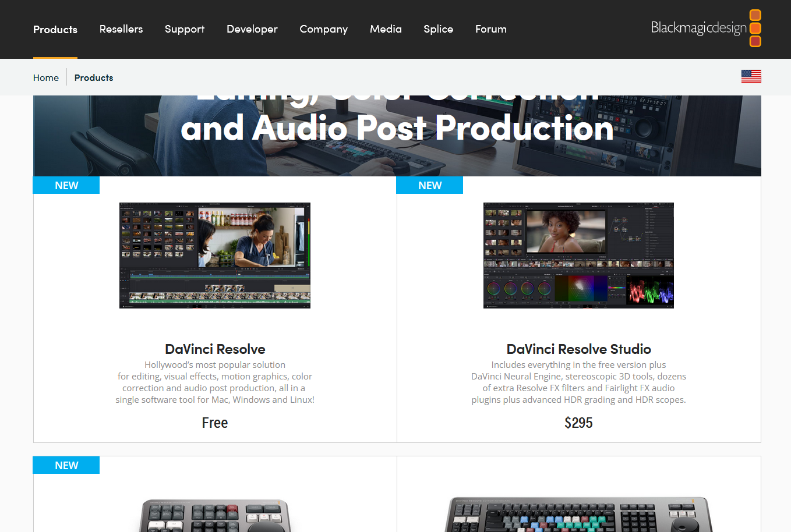This screenshot has height=532, width=791.
Task: Select Products in the breadcrumb
Action: point(94,77)
